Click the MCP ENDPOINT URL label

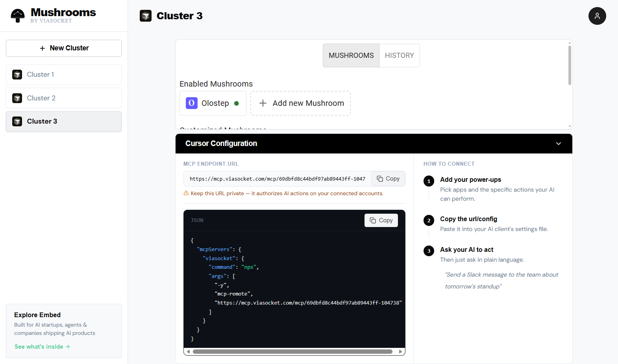(x=211, y=164)
